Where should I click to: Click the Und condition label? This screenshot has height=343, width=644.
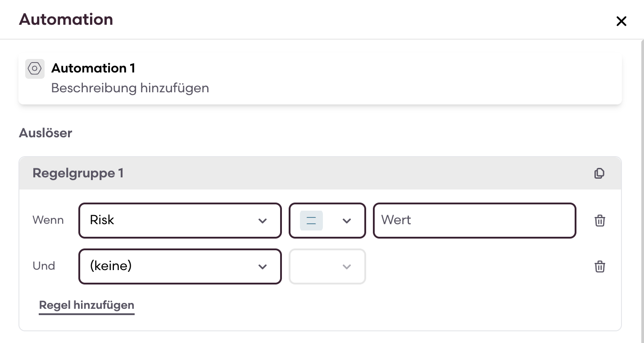tap(44, 266)
